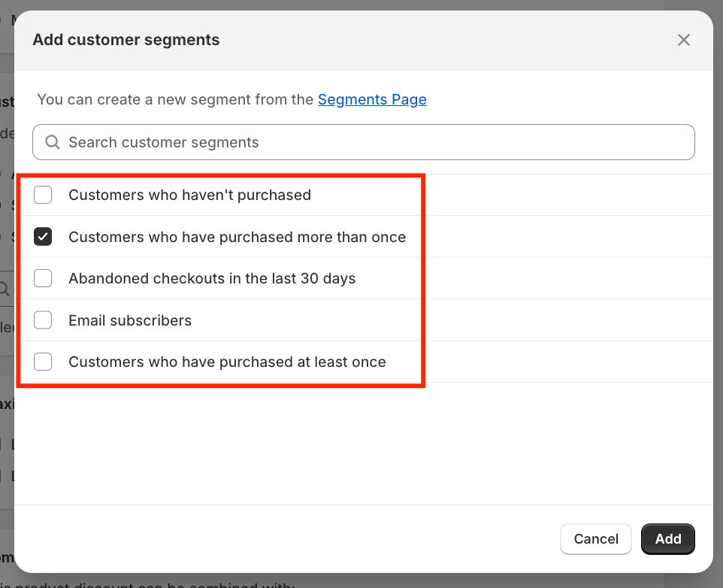This screenshot has width=723, height=588.
Task: Click "Customers who have purchased more than once" text
Action: click(237, 237)
